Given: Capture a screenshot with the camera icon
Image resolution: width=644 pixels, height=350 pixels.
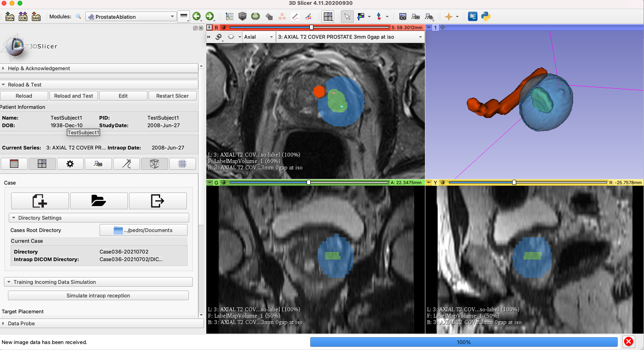Looking at the screenshot, I should (x=403, y=16).
